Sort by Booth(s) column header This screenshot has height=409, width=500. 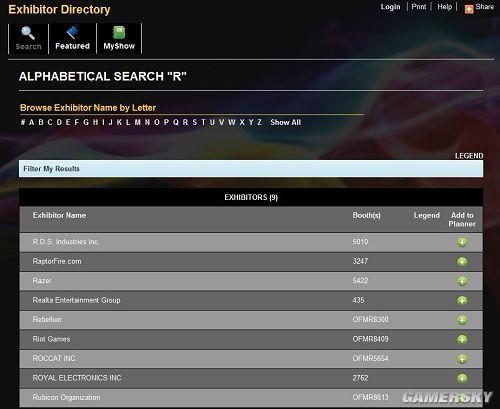[367, 215]
